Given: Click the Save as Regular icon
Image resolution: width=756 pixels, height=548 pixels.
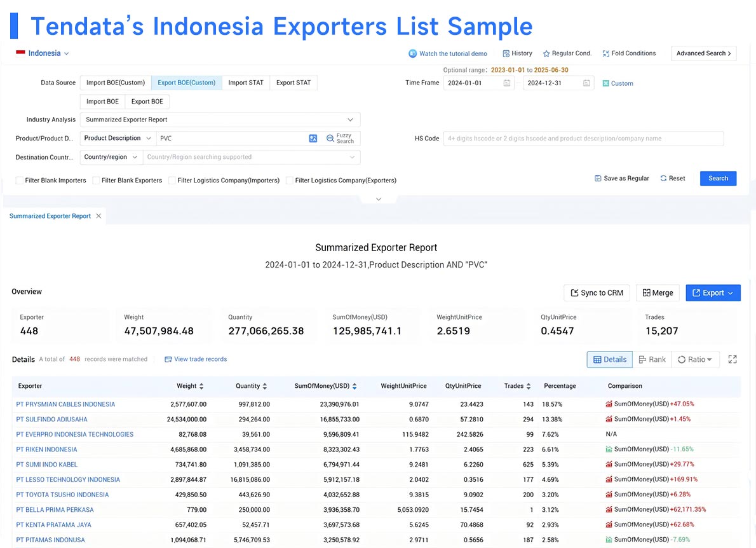Looking at the screenshot, I should click(x=598, y=179).
